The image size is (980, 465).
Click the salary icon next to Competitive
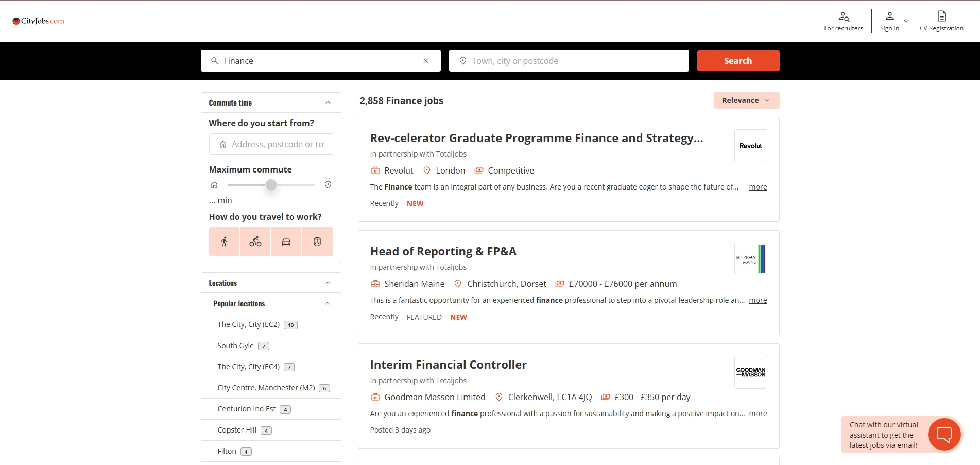point(479,170)
